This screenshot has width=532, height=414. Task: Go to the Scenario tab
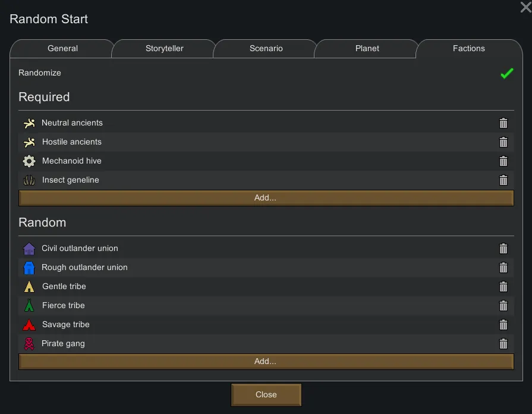pyautogui.click(x=266, y=49)
